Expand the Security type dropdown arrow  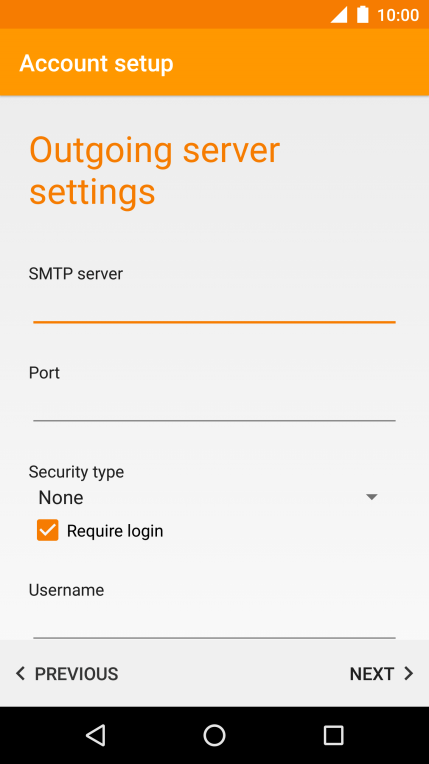pyautogui.click(x=372, y=497)
